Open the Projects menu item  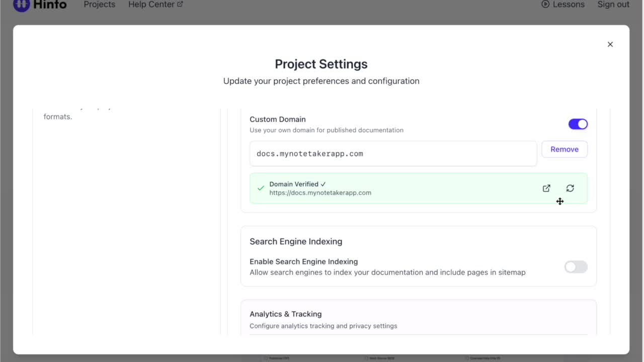click(99, 5)
